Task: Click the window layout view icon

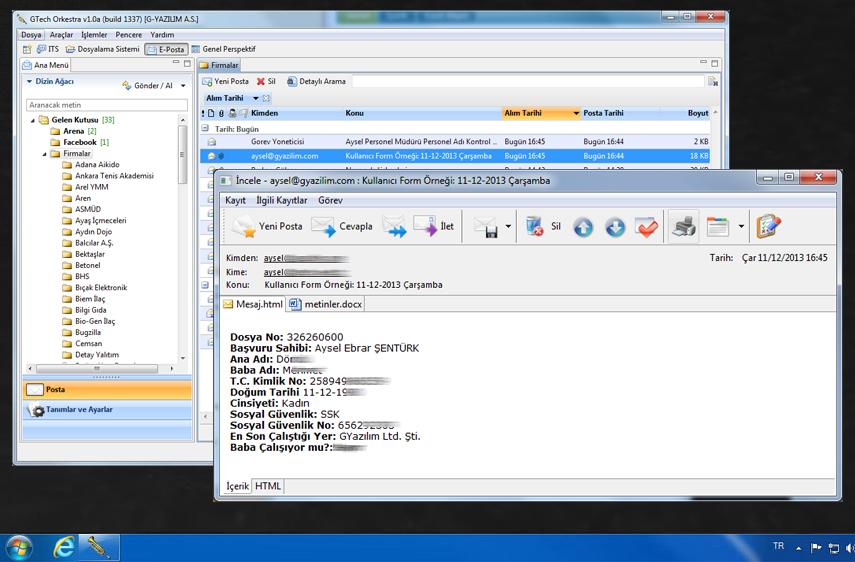Action: pyautogui.click(x=718, y=227)
